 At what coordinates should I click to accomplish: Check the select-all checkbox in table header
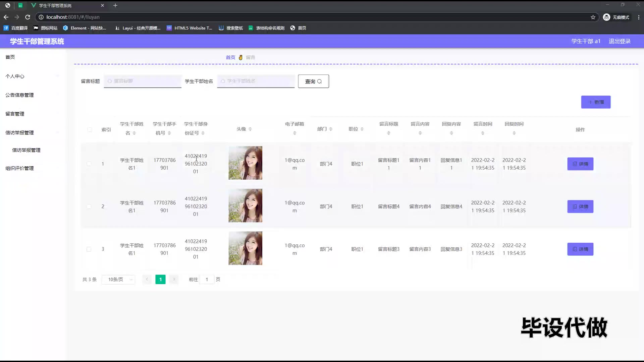pyautogui.click(x=90, y=130)
